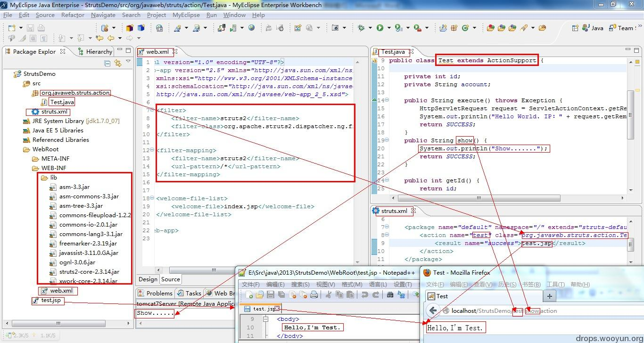This screenshot has height=343, width=644.
Task: Click the new tab plus button in Firefox
Action: pyautogui.click(x=549, y=296)
